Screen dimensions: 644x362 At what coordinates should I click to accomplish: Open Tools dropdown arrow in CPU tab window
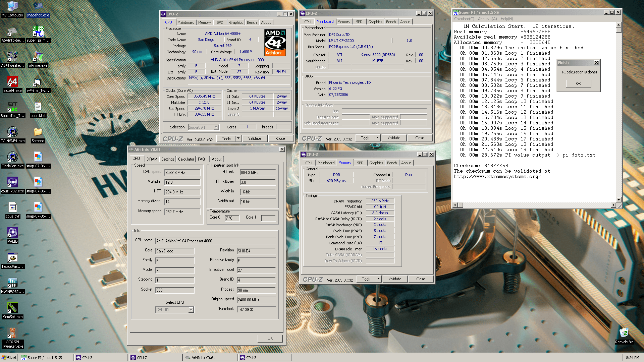tap(238, 138)
